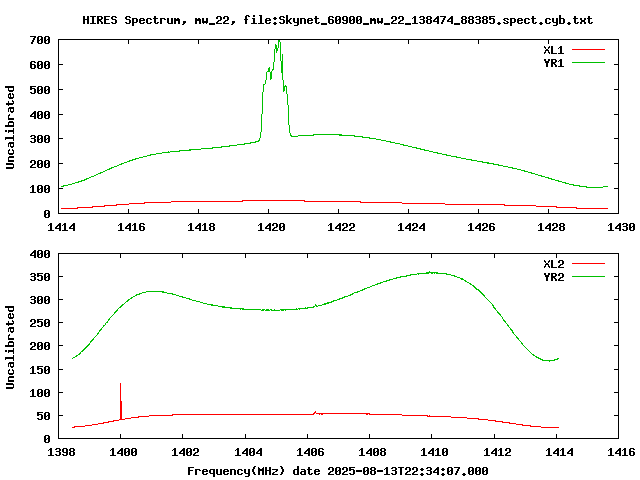The height and width of the screenshot is (480, 640).
Task: Click the 1406 x-axis tick label
Action: tap(310, 452)
